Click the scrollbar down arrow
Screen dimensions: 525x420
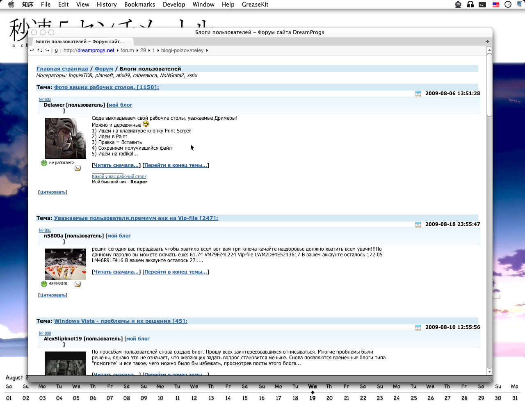click(489, 372)
